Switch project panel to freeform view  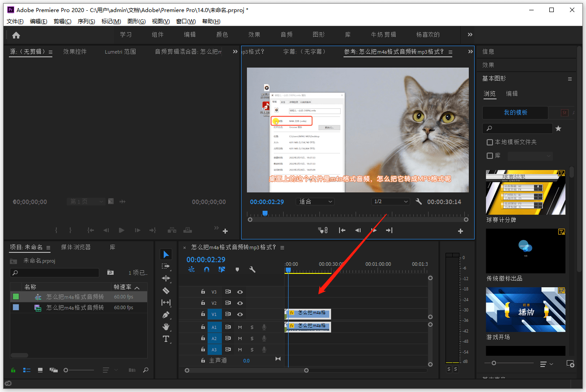[54, 370]
